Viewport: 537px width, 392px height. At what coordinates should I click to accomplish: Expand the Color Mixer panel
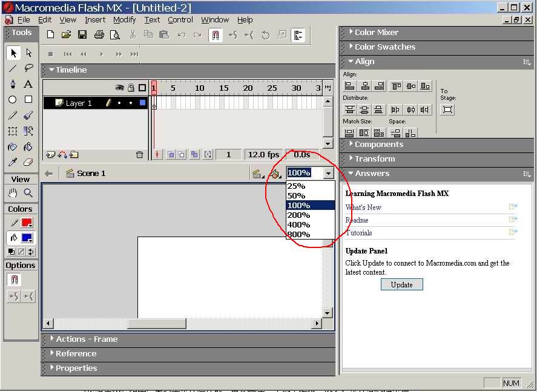(x=351, y=31)
